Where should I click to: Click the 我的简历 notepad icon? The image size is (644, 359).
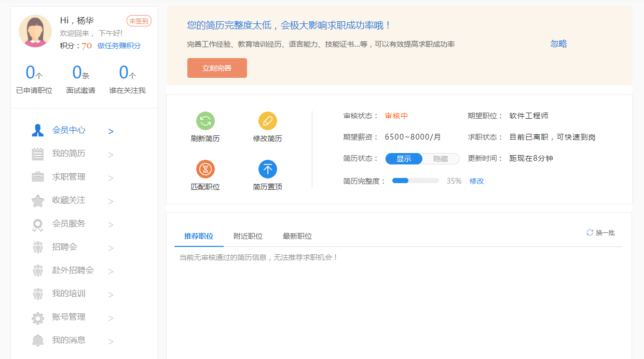(38, 154)
